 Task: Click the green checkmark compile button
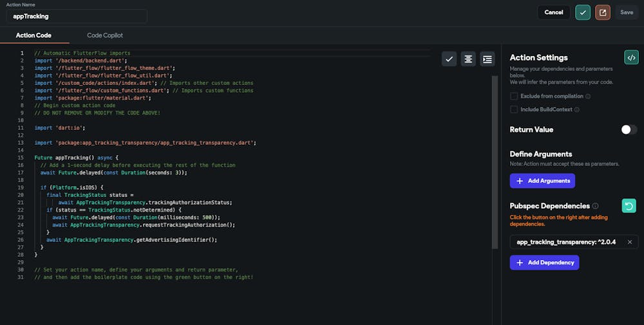(583, 12)
